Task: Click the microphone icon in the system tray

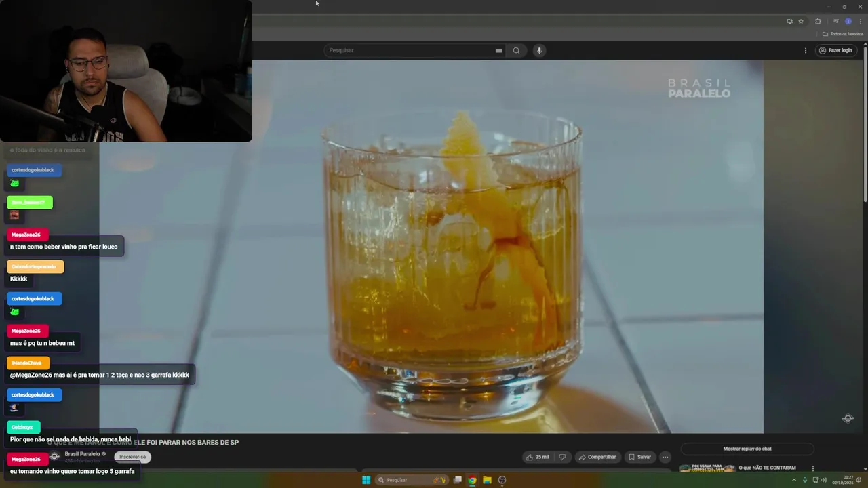Action: [805, 480]
